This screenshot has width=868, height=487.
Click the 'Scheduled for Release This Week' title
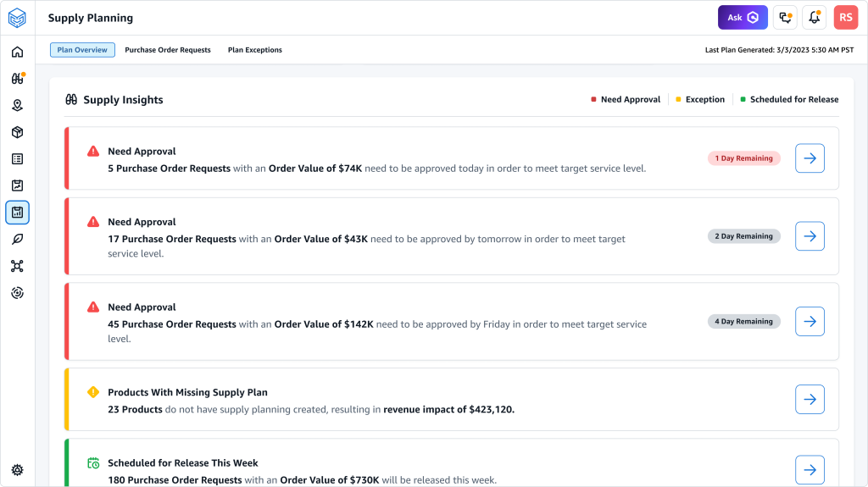pos(183,463)
